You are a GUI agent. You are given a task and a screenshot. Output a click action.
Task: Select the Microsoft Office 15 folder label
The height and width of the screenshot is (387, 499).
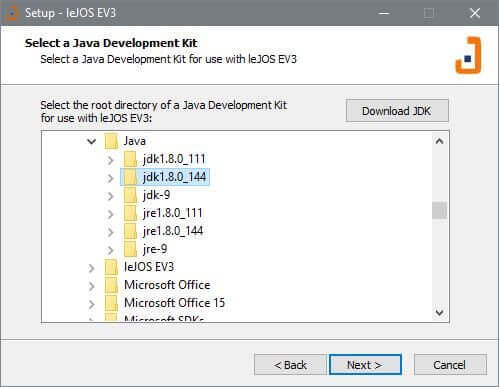click(x=174, y=303)
